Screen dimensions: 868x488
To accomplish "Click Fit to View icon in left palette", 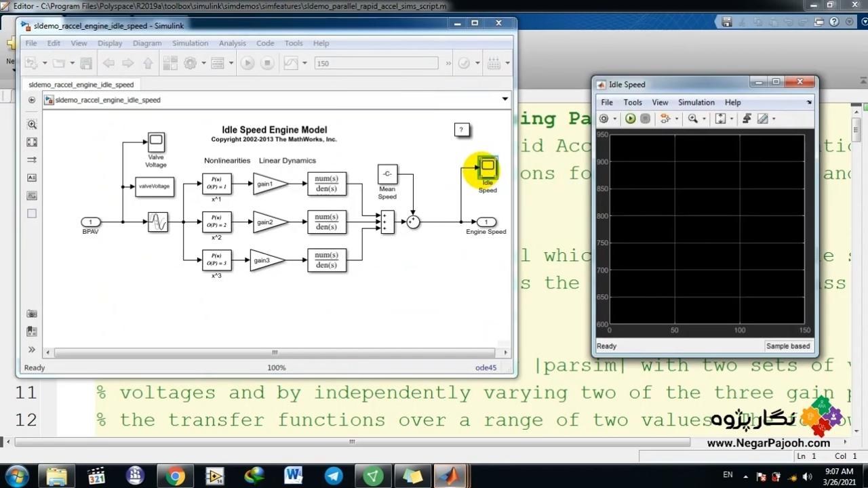I will coord(32,142).
